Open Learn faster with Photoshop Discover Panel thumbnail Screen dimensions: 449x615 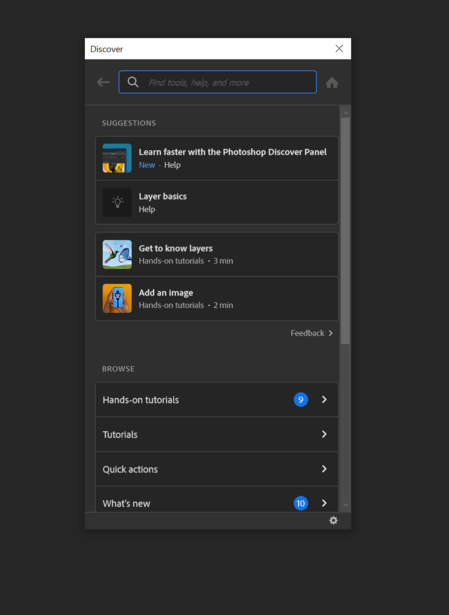tap(117, 158)
